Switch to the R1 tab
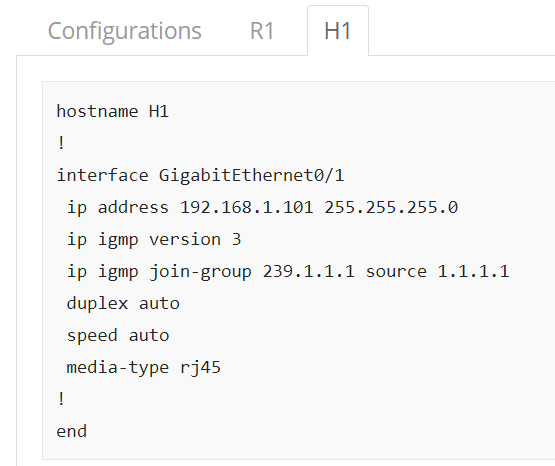This screenshot has width=555, height=466. [262, 31]
